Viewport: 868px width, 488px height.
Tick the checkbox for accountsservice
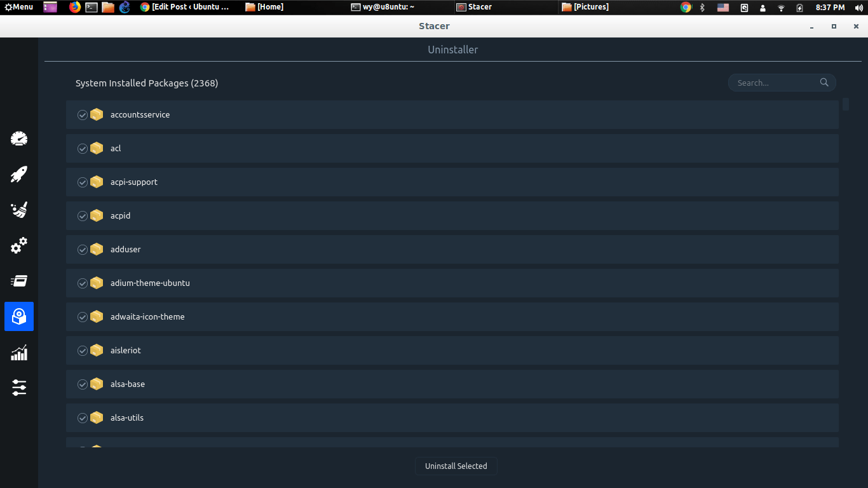83,115
